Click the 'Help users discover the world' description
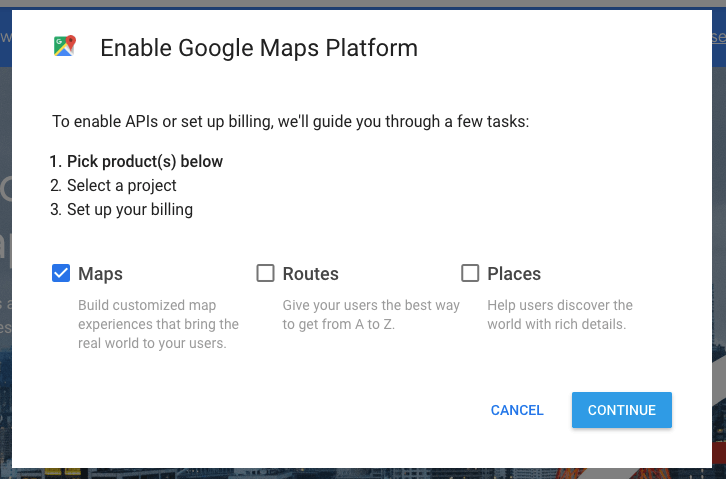This screenshot has width=726, height=479. click(560, 315)
